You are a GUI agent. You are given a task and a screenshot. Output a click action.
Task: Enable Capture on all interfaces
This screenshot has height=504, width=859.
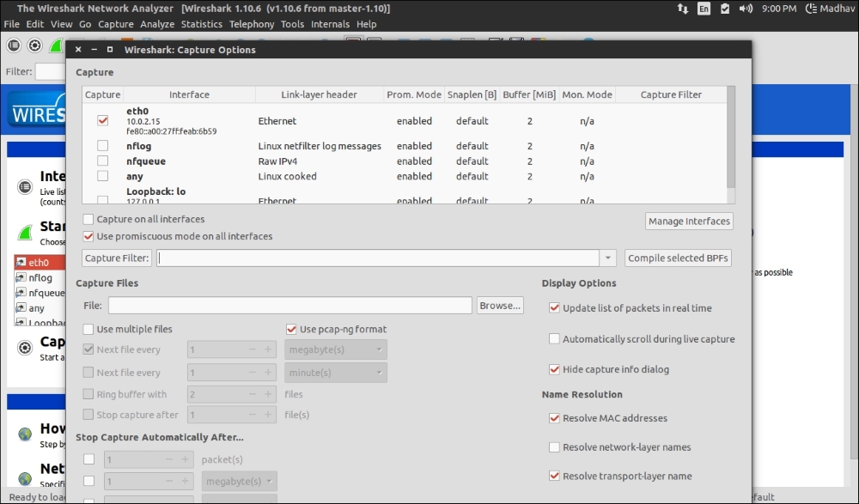tap(88, 219)
